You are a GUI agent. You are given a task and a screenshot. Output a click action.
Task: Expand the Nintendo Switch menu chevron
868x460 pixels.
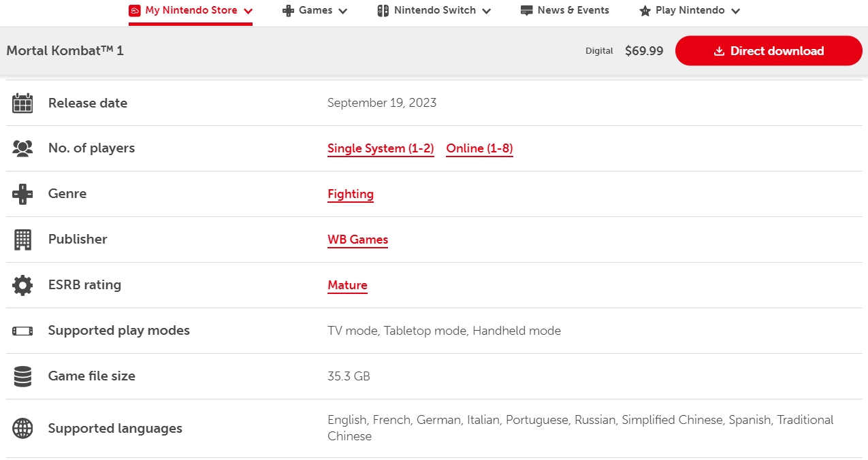pyautogui.click(x=486, y=11)
